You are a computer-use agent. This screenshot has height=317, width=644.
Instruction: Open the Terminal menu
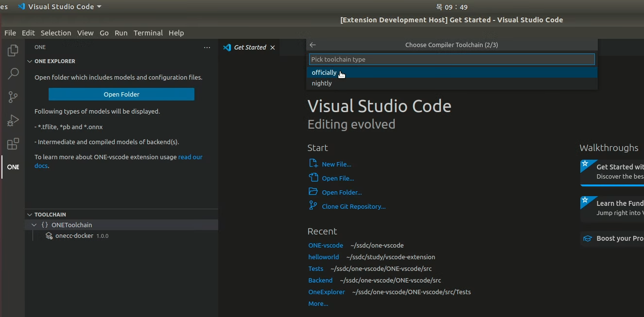point(148,33)
